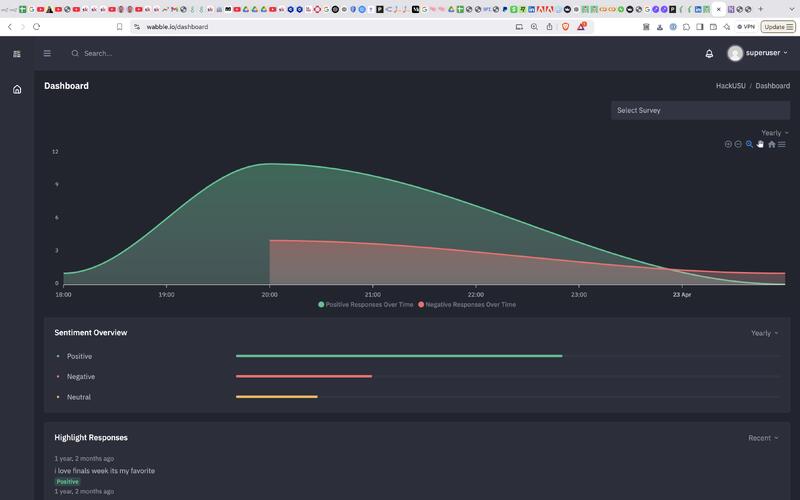
Task: Open the Select Survey dropdown
Action: point(700,110)
